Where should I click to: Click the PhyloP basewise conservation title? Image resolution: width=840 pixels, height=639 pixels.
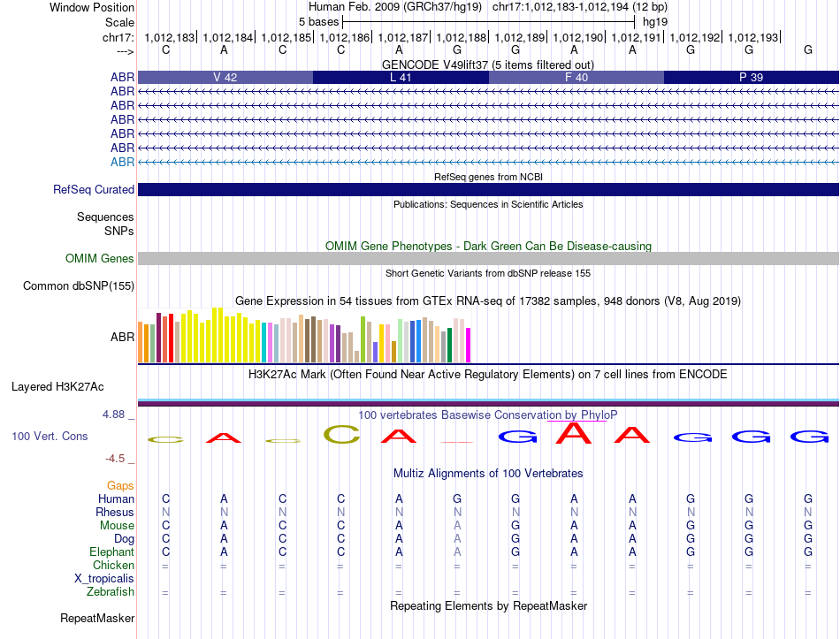(x=488, y=415)
